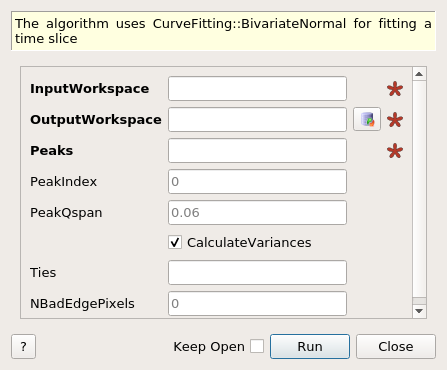Uncheck the CalculateVariances checkbox
Viewport: 447px width, 370px height.
point(175,242)
